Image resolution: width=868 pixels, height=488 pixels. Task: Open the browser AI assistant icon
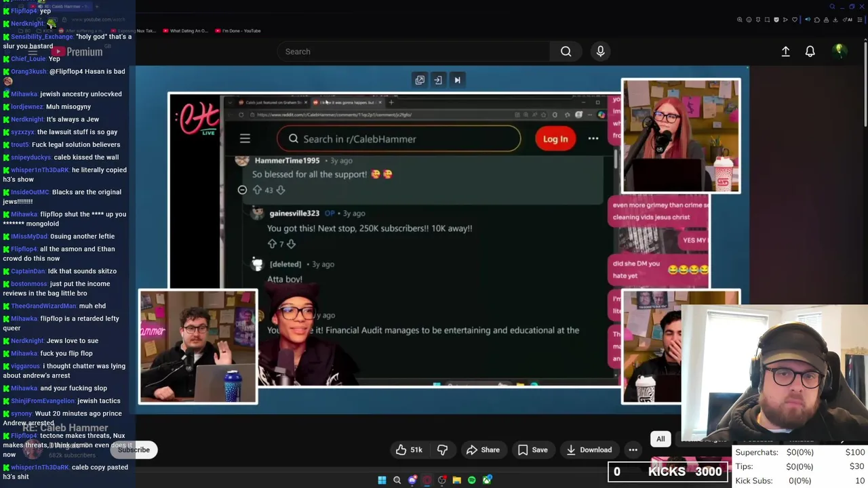[x=848, y=20]
